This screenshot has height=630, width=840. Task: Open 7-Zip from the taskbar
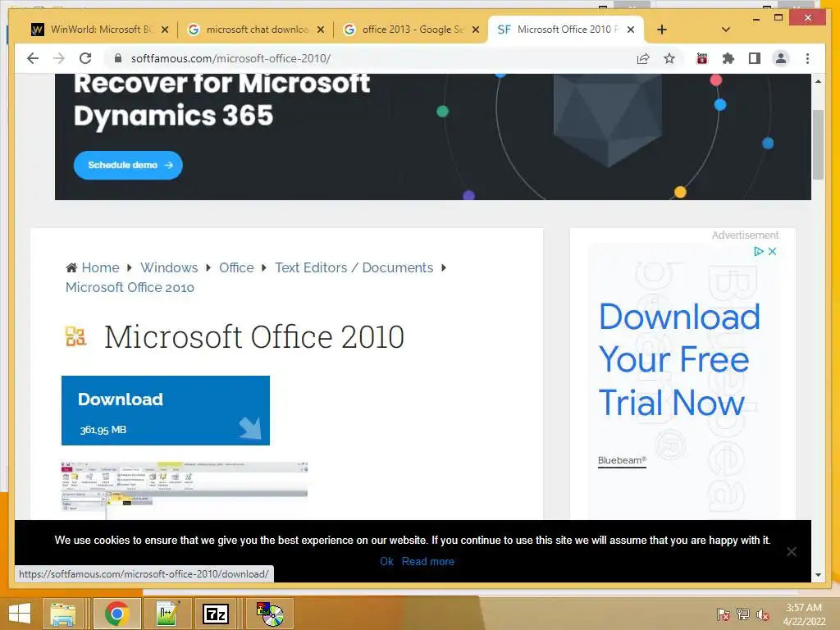[x=216, y=614]
